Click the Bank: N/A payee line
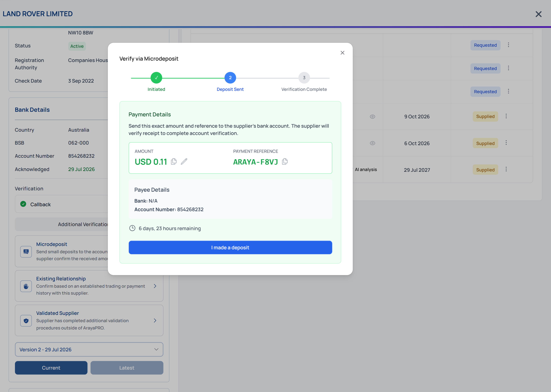This screenshot has height=392, width=551. pyautogui.click(x=146, y=201)
